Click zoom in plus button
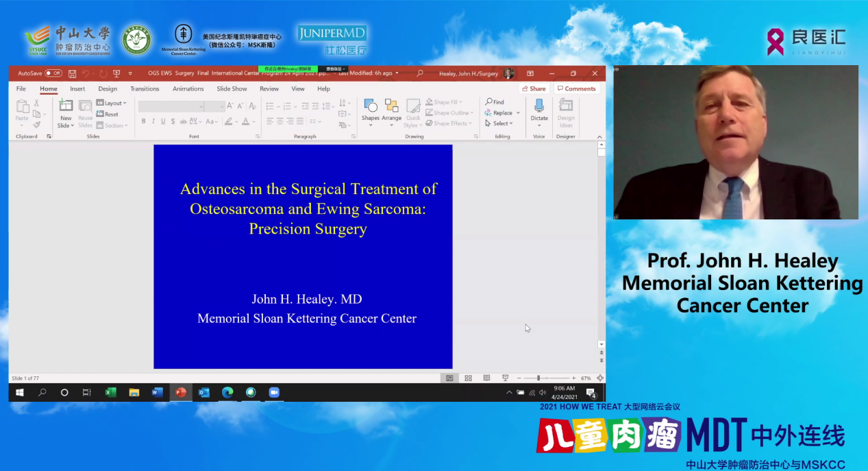Image resolution: width=868 pixels, height=471 pixels. click(x=574, y=378)
